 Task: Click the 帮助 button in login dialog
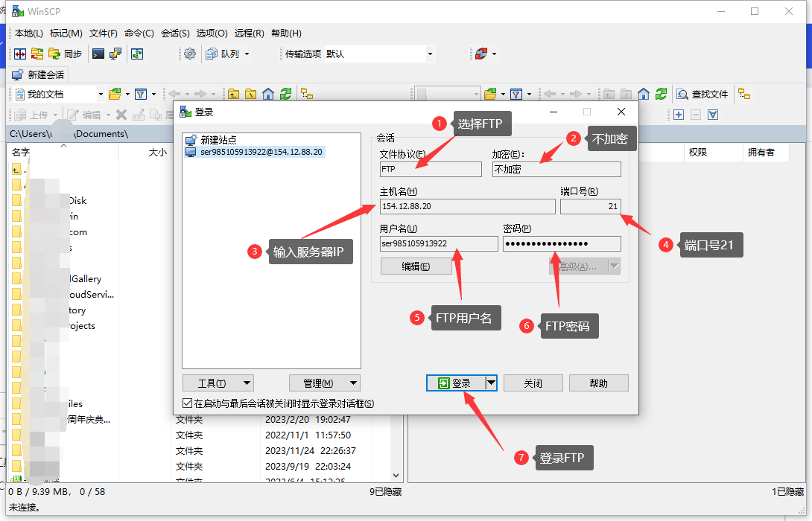click(599, 383)
